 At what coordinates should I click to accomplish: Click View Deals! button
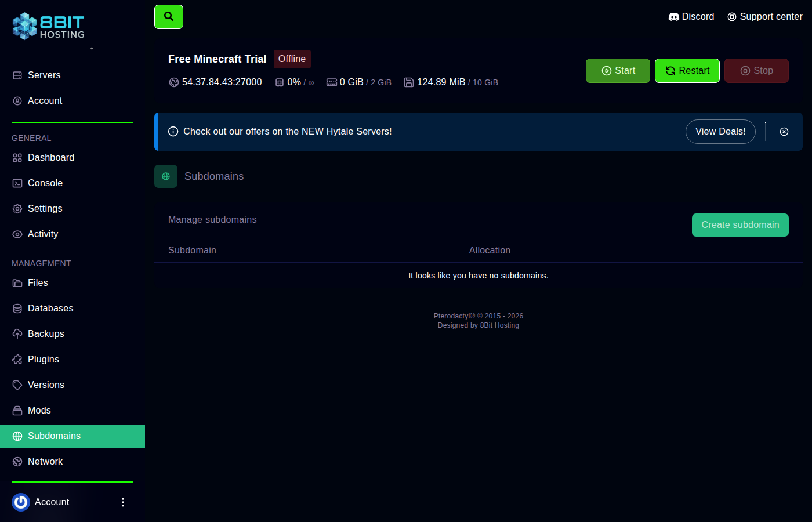720,132
